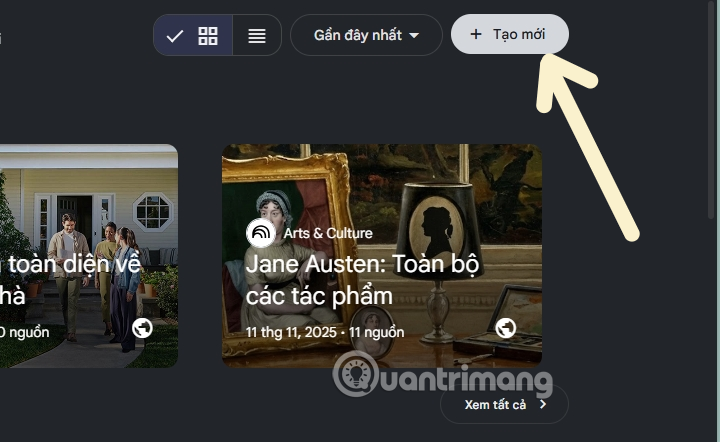
Task: Click the globe icon on Jane Austen card
Action: click(506, 328)
